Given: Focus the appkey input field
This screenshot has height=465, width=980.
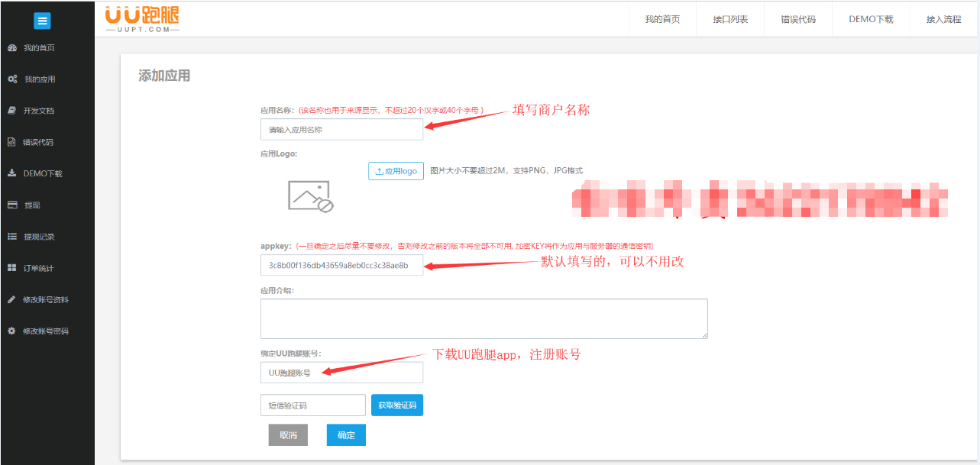Looking at the screenshot, I should point(341,265).
